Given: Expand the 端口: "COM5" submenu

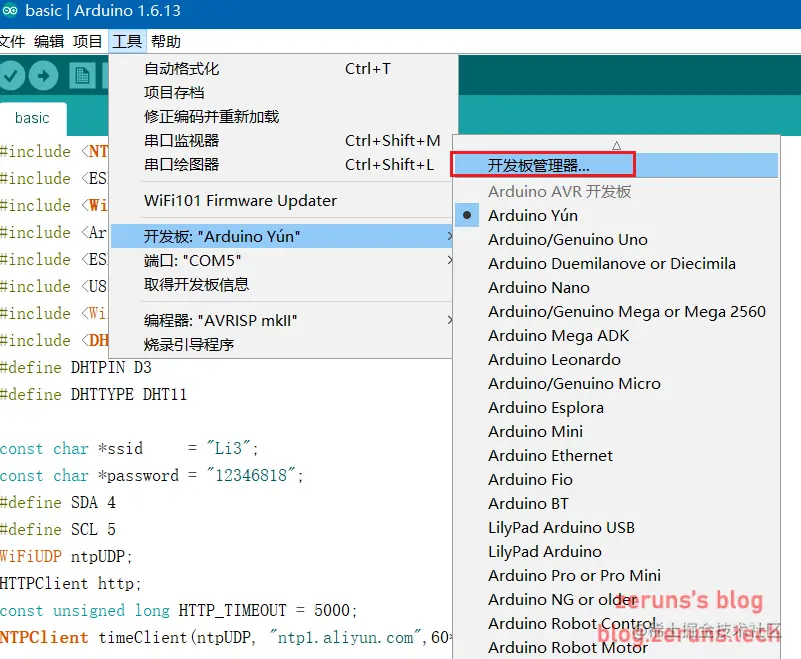Looking at the screenshot, I should pos(281,261).
